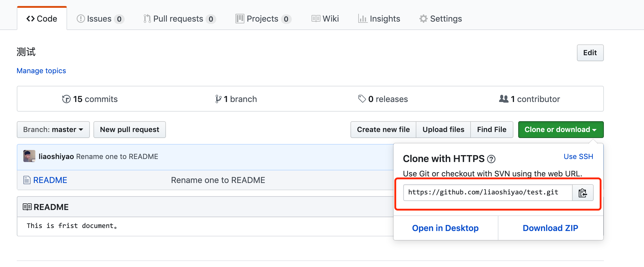This screenshot has width=644, height=267.
Task: Expand the Branch: master dropdown
Action: 53,130
